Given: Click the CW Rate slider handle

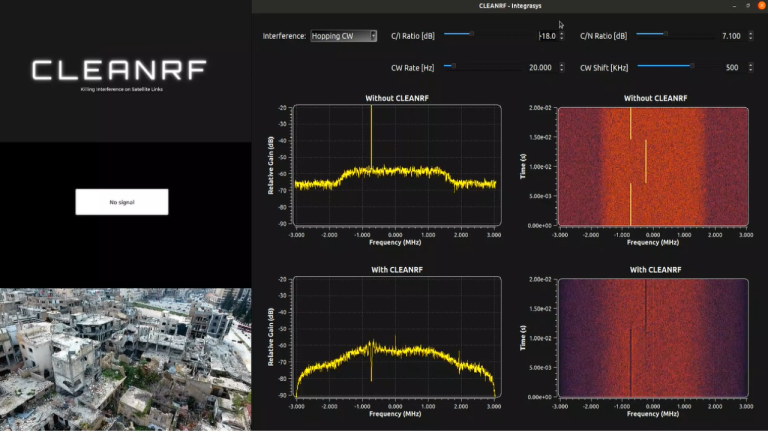Looking at the screenshot, I should [x=453, y=66].
